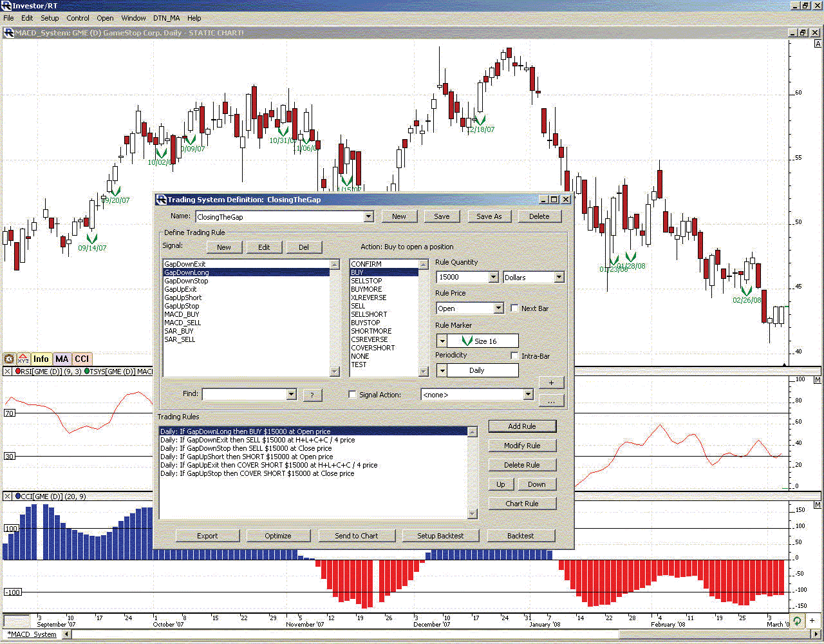Click the Backtest button

click(x=520, y=536)
